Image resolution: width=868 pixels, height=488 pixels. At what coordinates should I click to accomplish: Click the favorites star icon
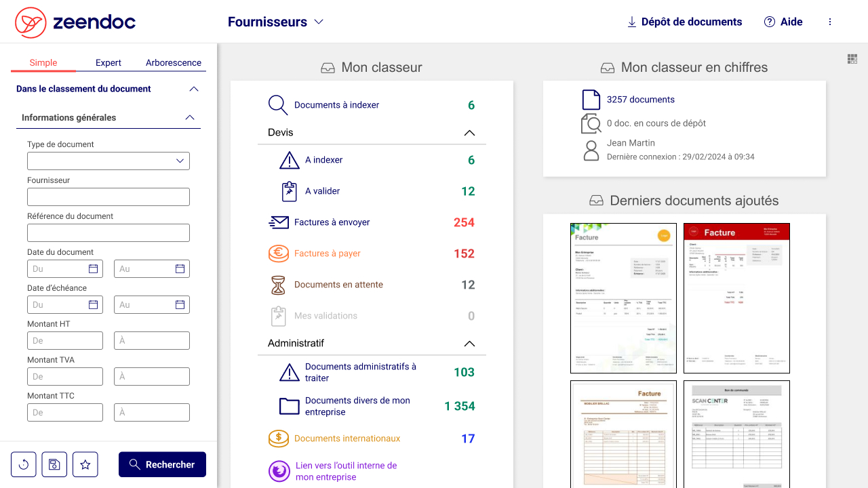point(85,464)
